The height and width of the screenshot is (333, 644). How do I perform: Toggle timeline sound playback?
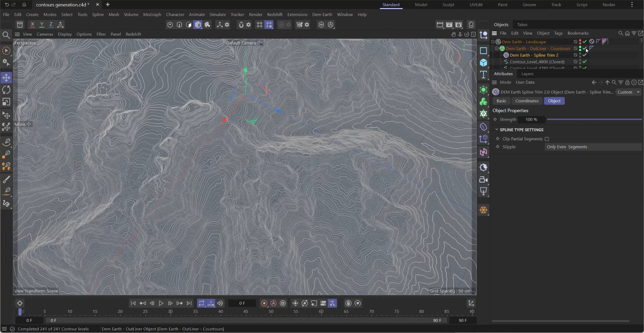pyautogui.click(x=220, y=303)
